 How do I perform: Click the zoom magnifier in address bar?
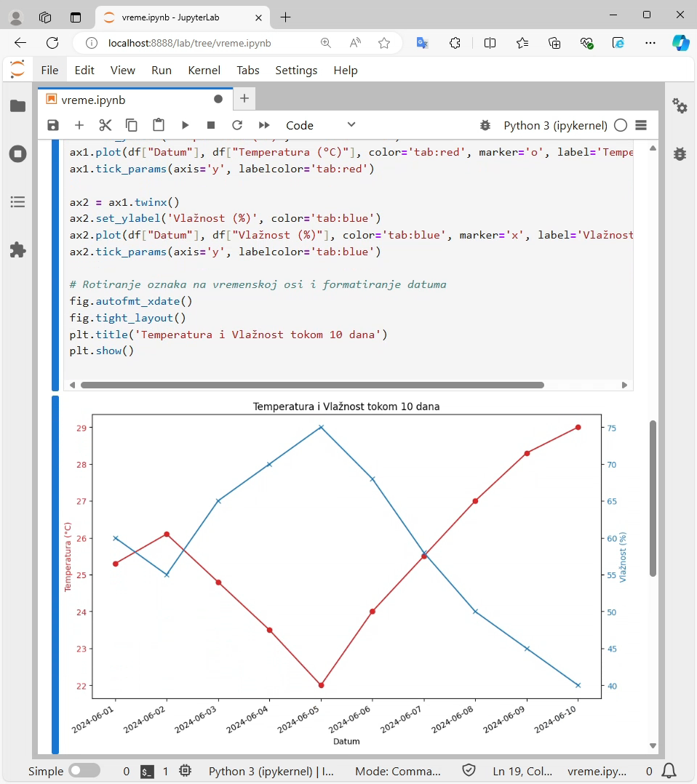[326, 43]
